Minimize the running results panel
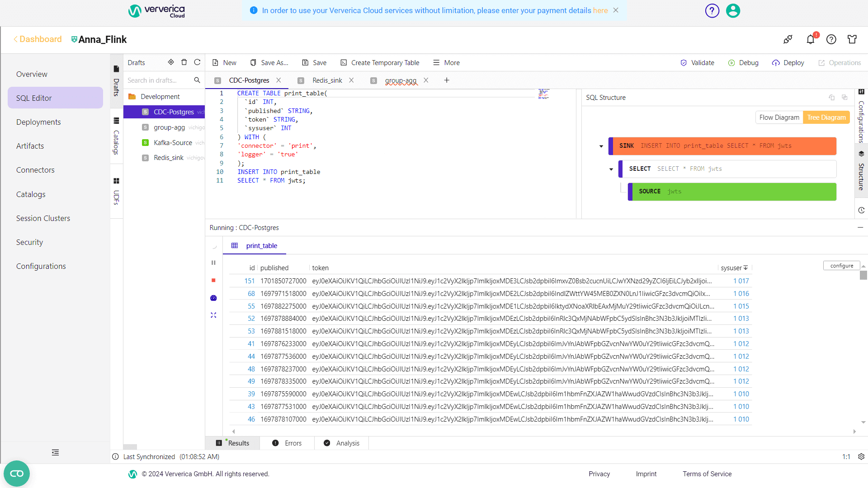Viewport: 868px width, 488px height. click(860, 227)
